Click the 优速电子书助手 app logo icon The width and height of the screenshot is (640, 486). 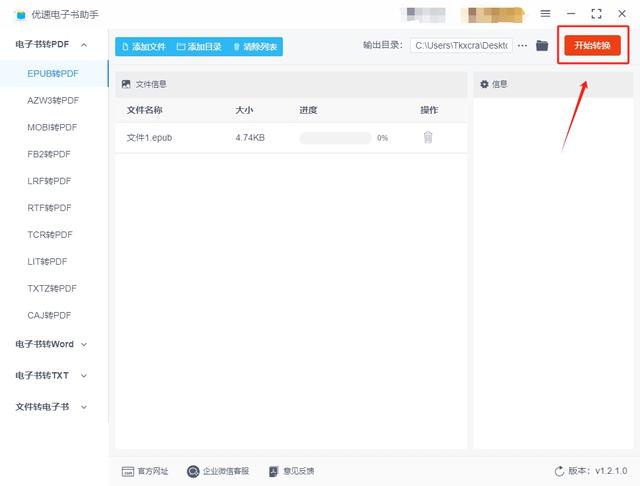(21, 15)
